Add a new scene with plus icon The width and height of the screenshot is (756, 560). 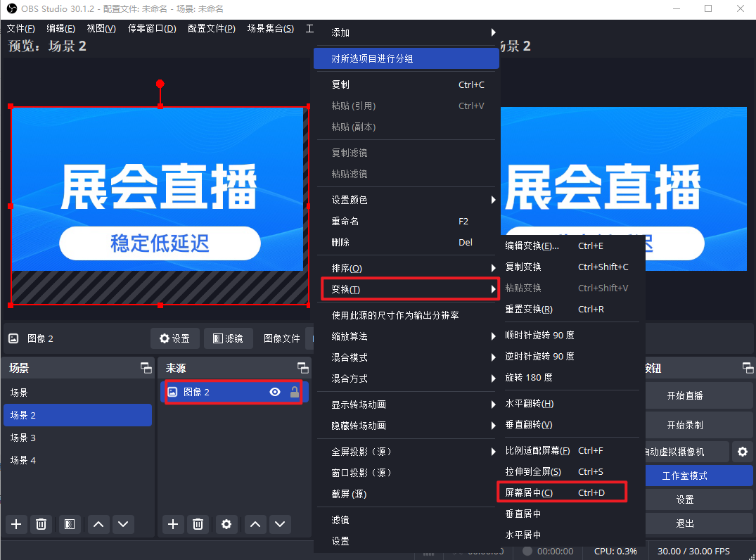point(16,524)
